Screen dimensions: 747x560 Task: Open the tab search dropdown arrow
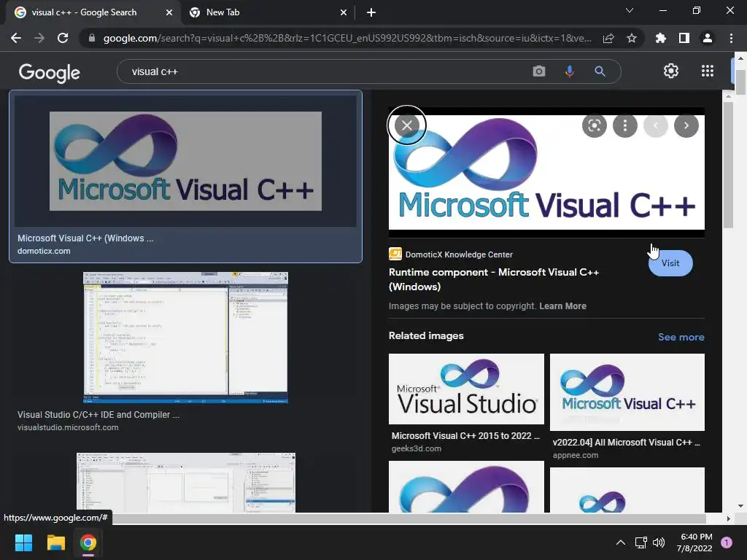pyautogui.click(x=630, y=10)
